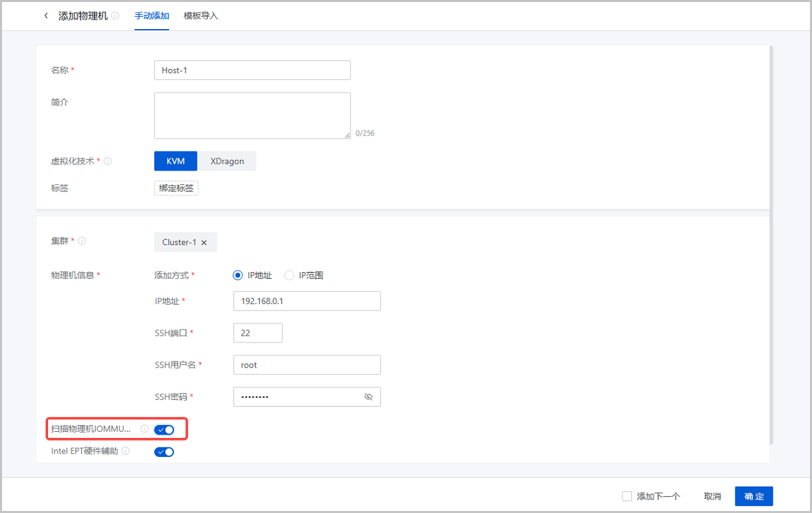Turn off the Intel EPT硬件辅助 toggle
This screenshot has height=513, width=812.
[x=164, y=451]
